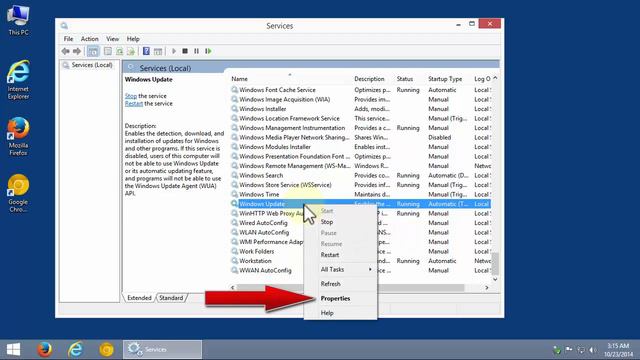The height and width of the screenshot is (360, 640).
Task: Click the Services taskbar button
Action: point(162,350)
